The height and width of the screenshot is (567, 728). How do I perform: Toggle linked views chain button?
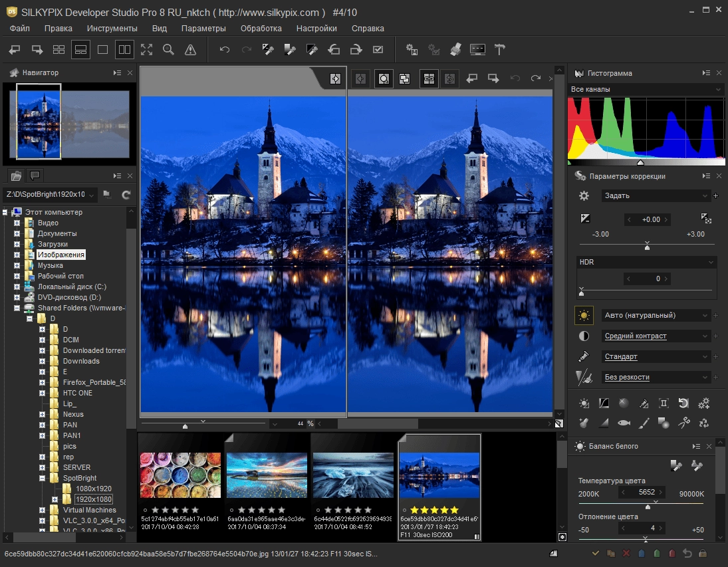[429, 79]
